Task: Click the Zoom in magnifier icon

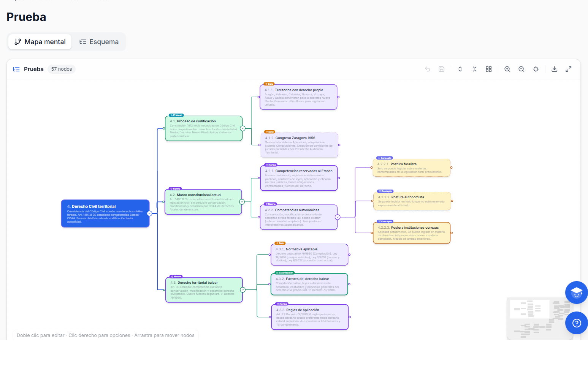Action: pyautogui.click(x=507, y=69)
